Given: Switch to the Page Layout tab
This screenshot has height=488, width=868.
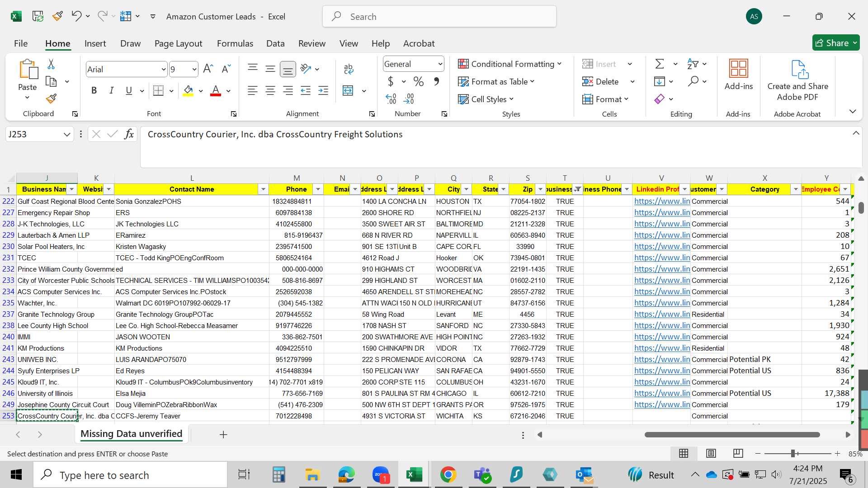Looking at the screenshot, I should pos(178,43).
